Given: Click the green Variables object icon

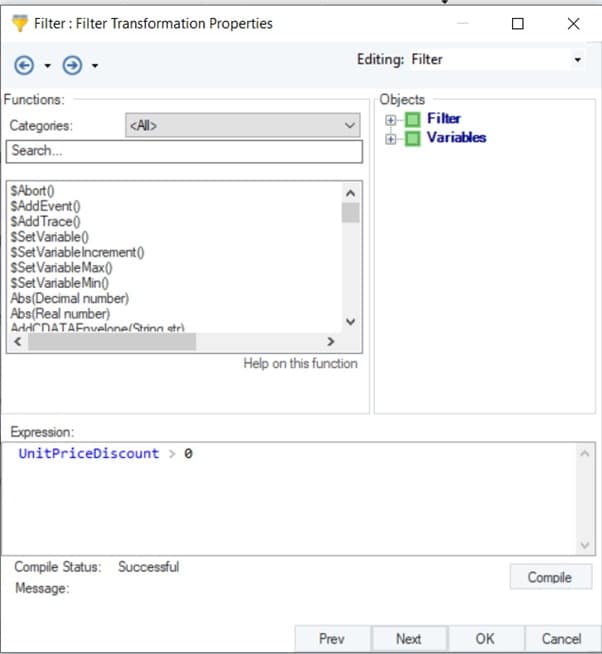Looking at the screenshot, I should (x=412, y=138).
